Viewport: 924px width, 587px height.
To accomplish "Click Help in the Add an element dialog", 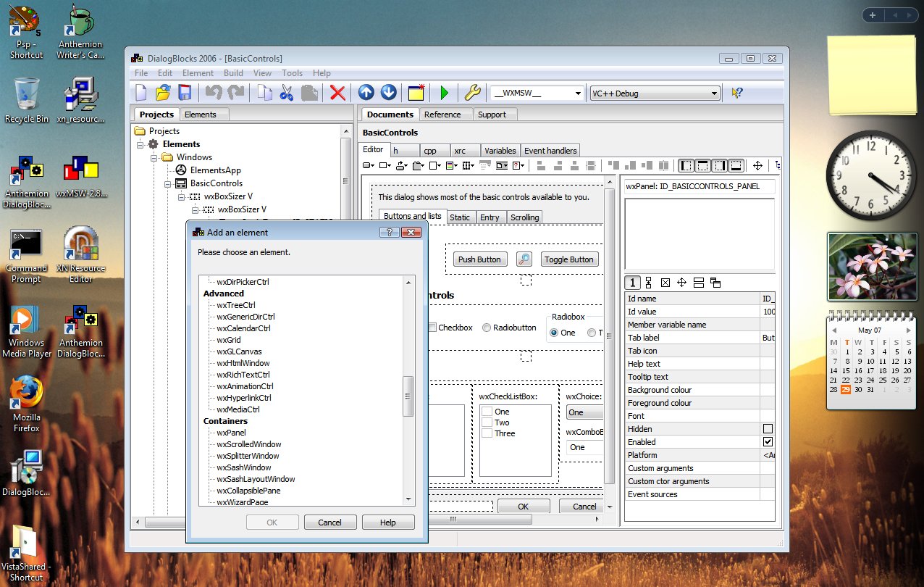I will point(388,522).
